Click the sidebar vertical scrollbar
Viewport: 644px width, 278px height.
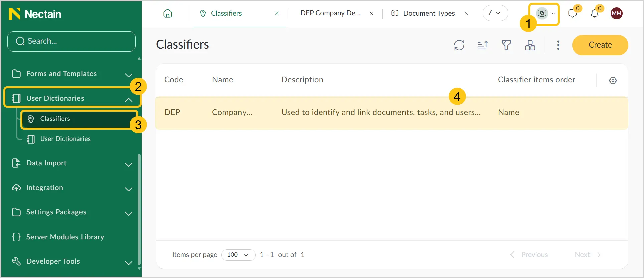(139, 209)
